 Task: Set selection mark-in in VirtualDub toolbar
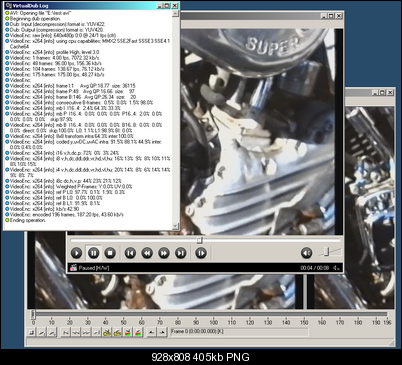pos(151,332)
